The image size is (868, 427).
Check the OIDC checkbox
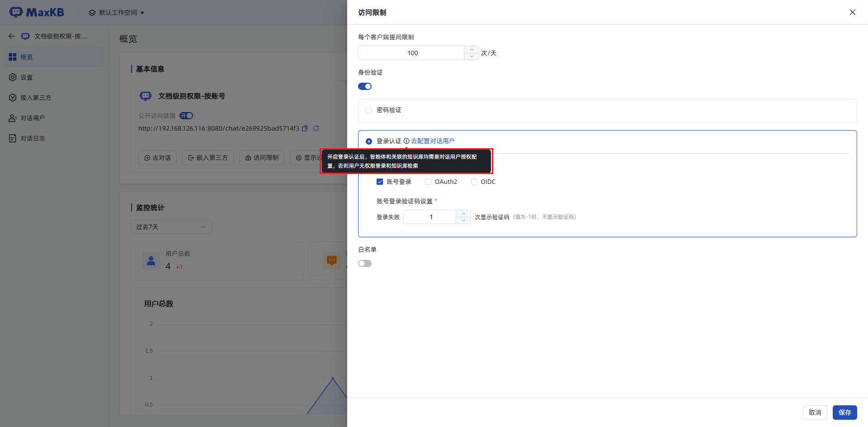474,182
